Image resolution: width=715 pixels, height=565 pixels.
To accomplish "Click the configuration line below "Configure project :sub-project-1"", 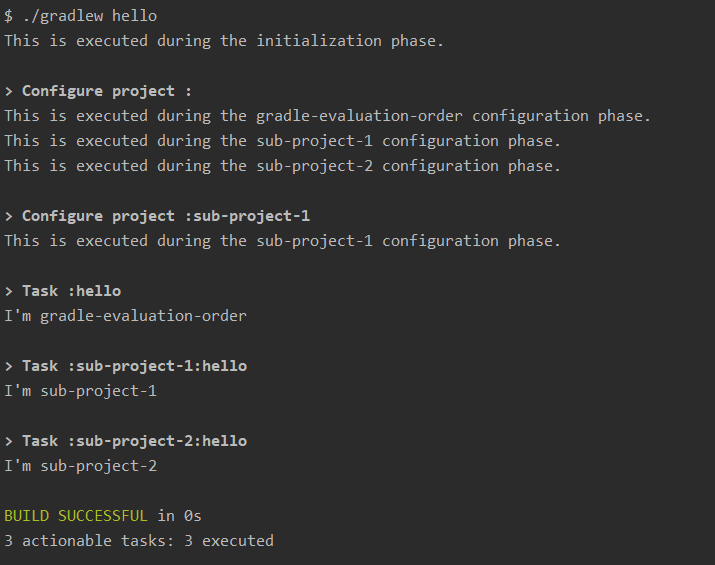I will [x=282, y=241].
